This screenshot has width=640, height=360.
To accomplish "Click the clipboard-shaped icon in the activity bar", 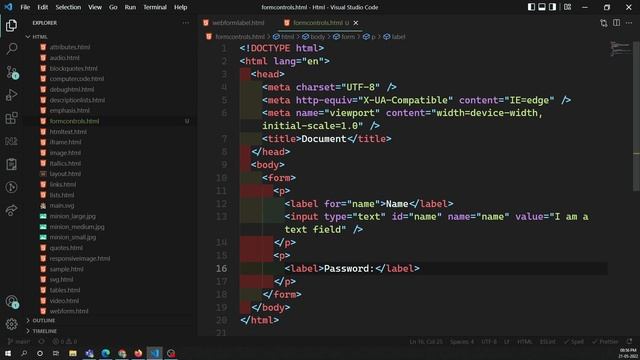I will (11, 164).
